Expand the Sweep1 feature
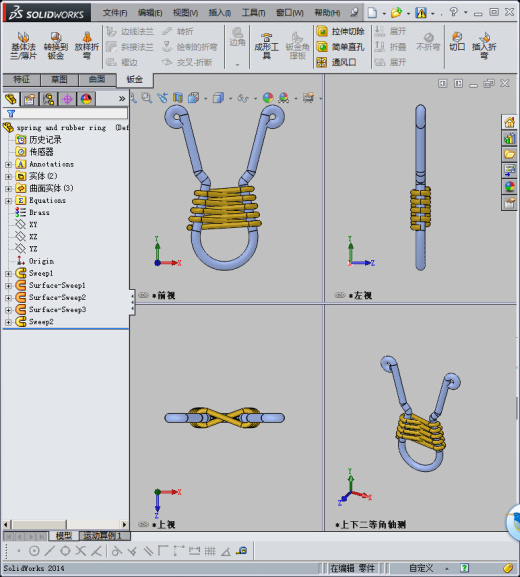 [x=8, y=274]
